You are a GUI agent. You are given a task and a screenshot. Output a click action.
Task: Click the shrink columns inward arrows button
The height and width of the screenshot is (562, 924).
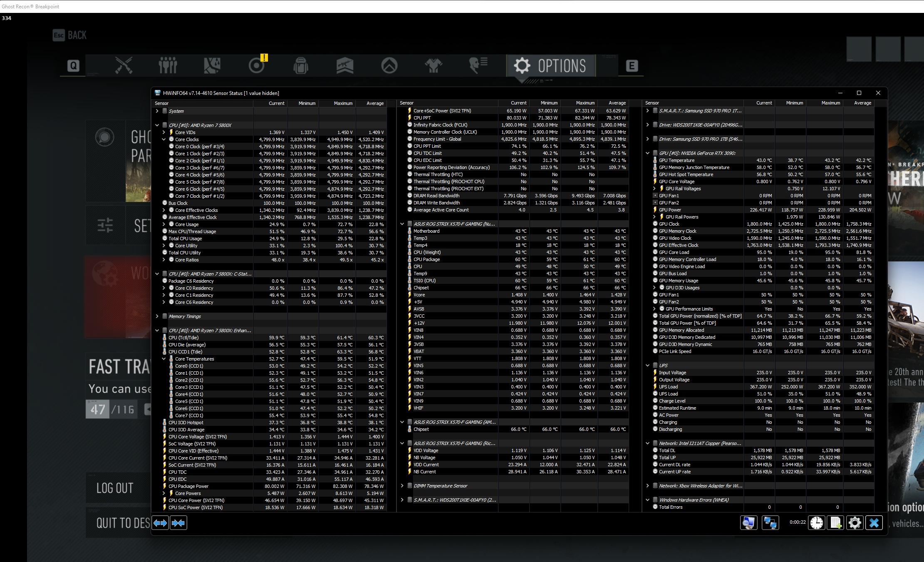(x=178, y=523)
